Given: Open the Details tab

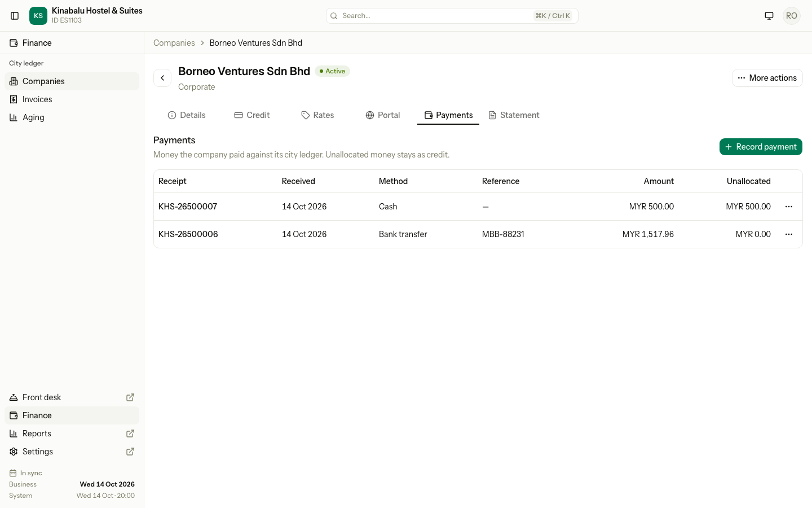Looking at the screenshot, I should (187, 115).
